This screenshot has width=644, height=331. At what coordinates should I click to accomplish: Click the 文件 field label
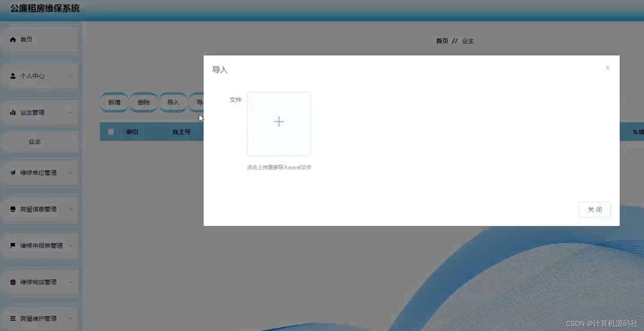[235, 100]
